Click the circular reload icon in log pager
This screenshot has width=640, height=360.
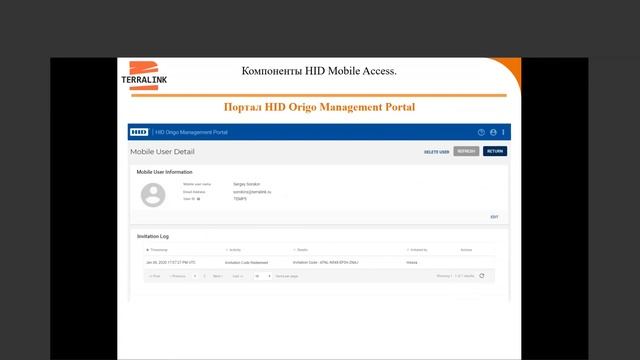482,276
